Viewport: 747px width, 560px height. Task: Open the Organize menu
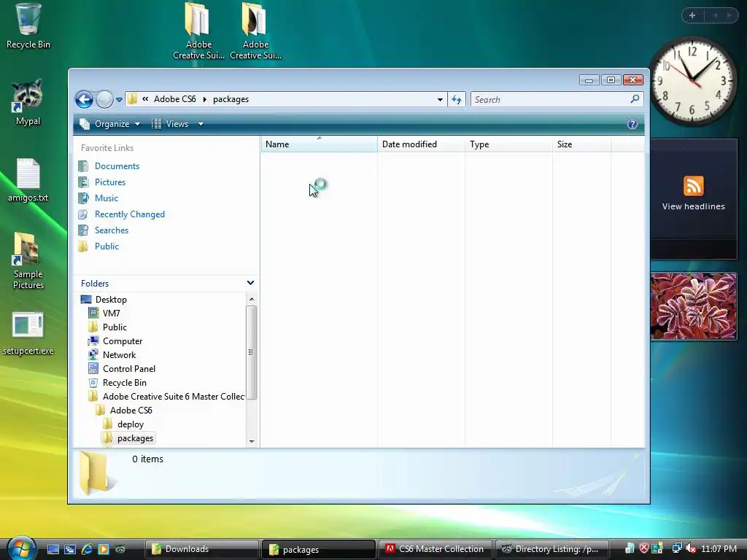tap(110, 124)
